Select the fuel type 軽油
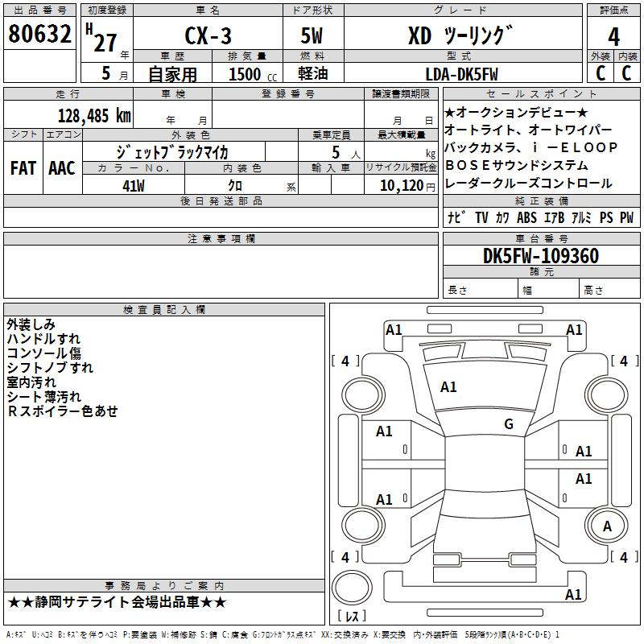 pyautogui.click(x=313, y=73)
